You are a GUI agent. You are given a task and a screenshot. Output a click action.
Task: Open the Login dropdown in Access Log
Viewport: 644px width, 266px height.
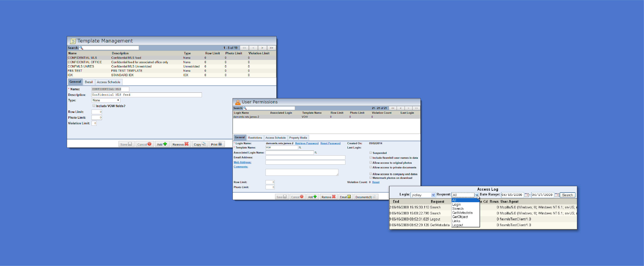(423, 195)
